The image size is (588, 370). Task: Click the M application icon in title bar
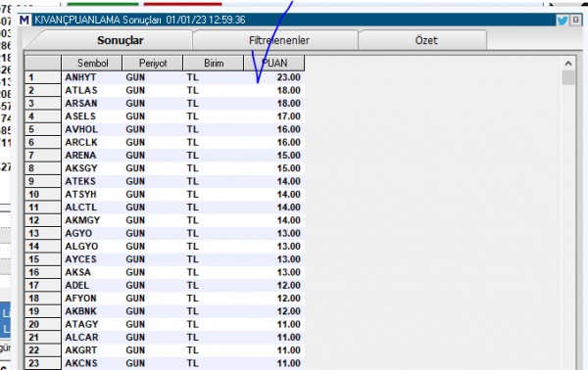24,20
